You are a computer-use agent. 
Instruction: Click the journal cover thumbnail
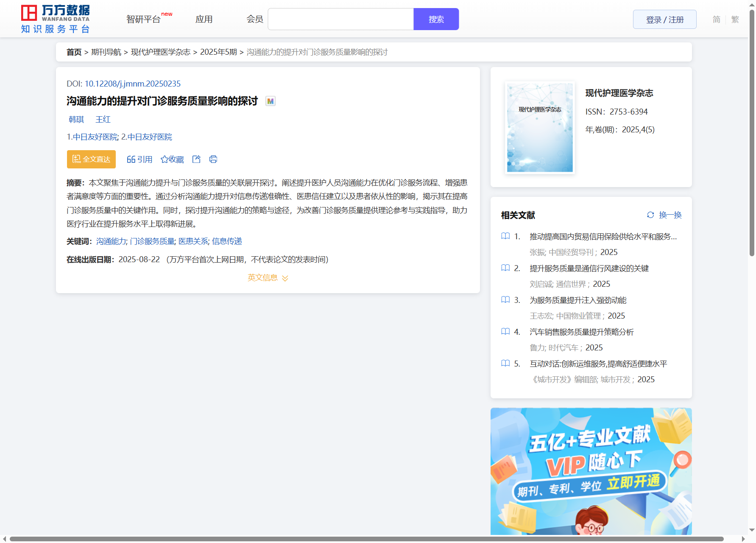(x=540, y=127)
